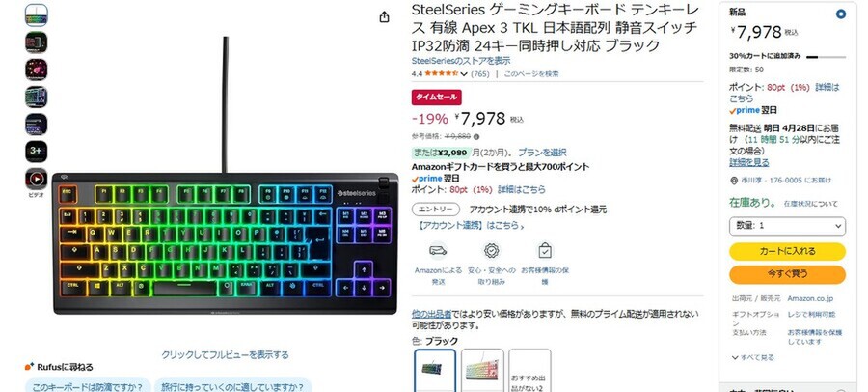Image resolution: width=868 pixels, height=392 pixels.
Task: Click the safety and security badge icon
Action: coord(491,251)
